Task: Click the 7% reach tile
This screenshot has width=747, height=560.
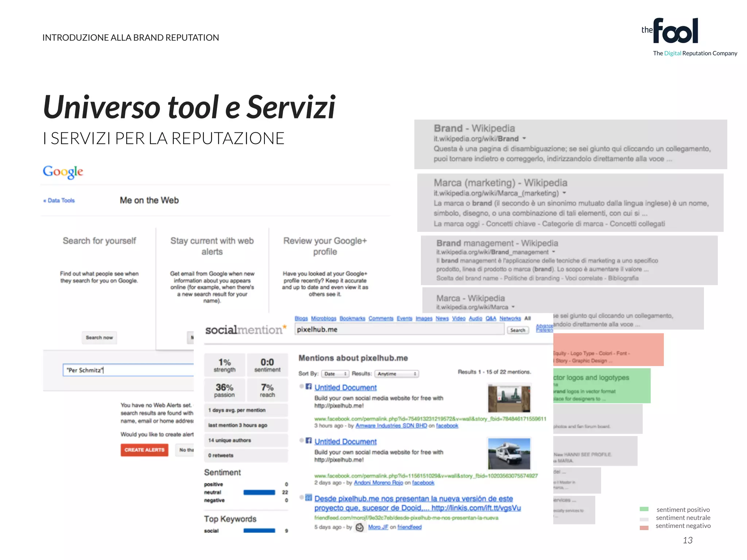Action: (267, 390)
